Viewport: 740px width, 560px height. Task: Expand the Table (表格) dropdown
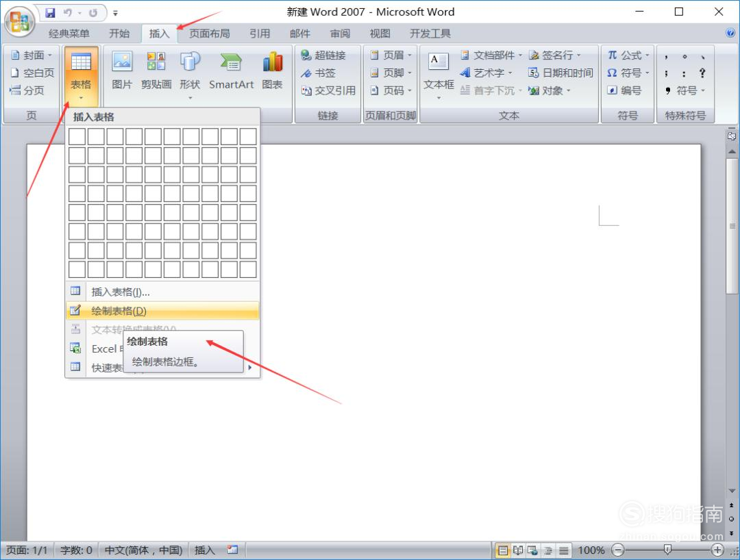81,76
